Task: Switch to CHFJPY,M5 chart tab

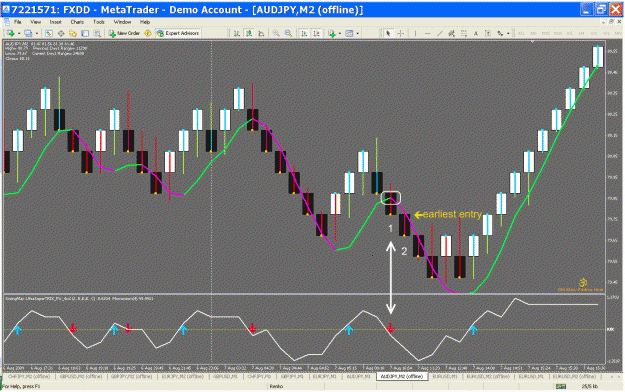Action: [x=259, y=376]
